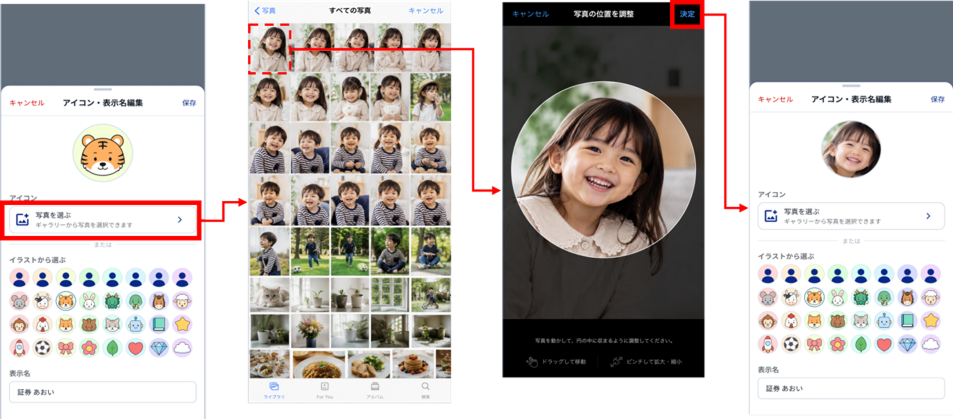
Task: Pick the pasta plate photo thumbnail
Action: tap(318, 364)
